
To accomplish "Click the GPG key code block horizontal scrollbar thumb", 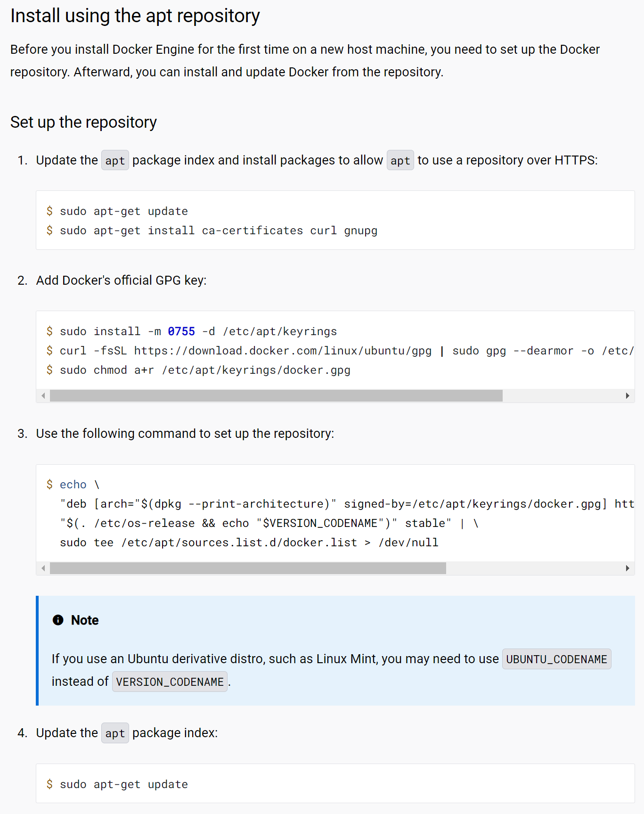I will pyautogui.click(x=276, y=395).
